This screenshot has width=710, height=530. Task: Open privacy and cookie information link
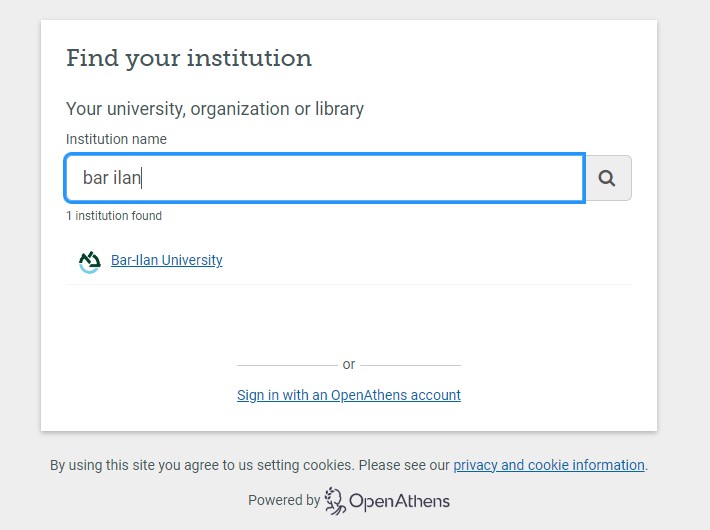[548, 465]
